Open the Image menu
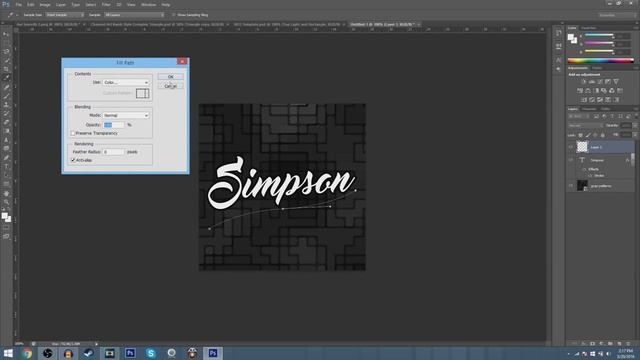Viewport: 640px width, 360px height. point(45,5)
